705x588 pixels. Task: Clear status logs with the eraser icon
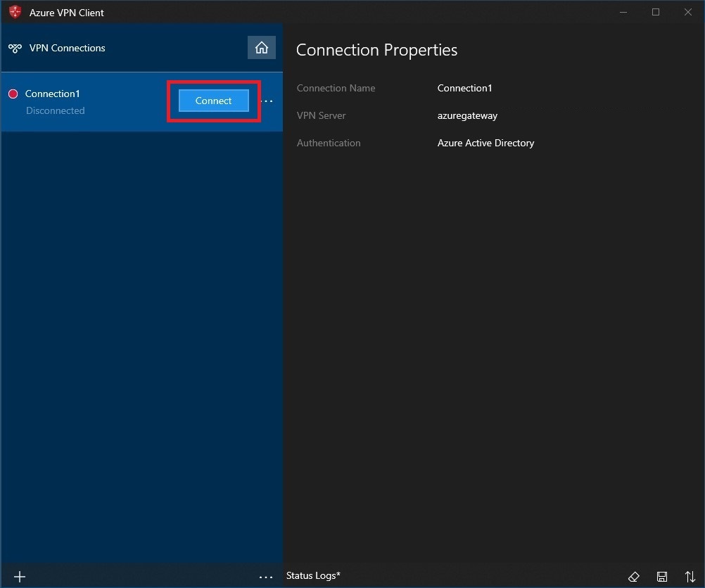(634, 576)
